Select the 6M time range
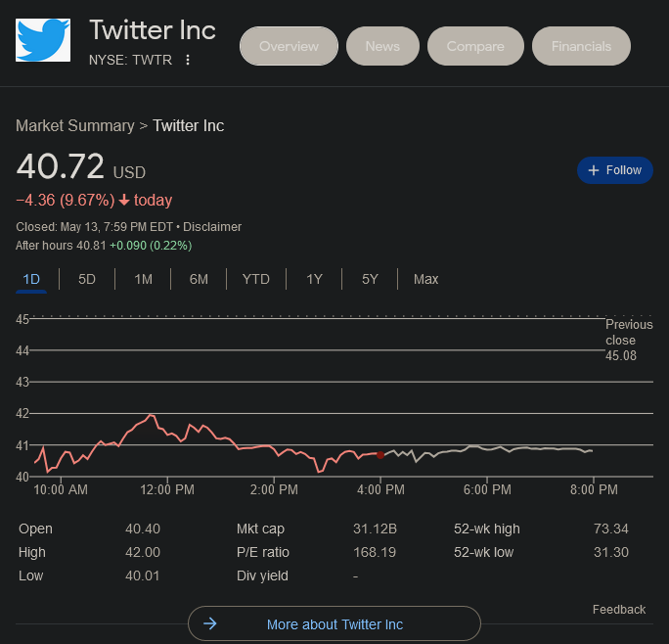The width and height of the screenshot is (669, 644). tap(199, 279)
